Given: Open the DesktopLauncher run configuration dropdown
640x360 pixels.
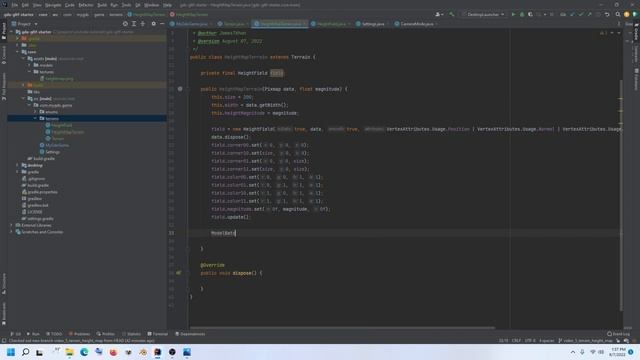Looking at the screenshot, I should tap(483, 14).
